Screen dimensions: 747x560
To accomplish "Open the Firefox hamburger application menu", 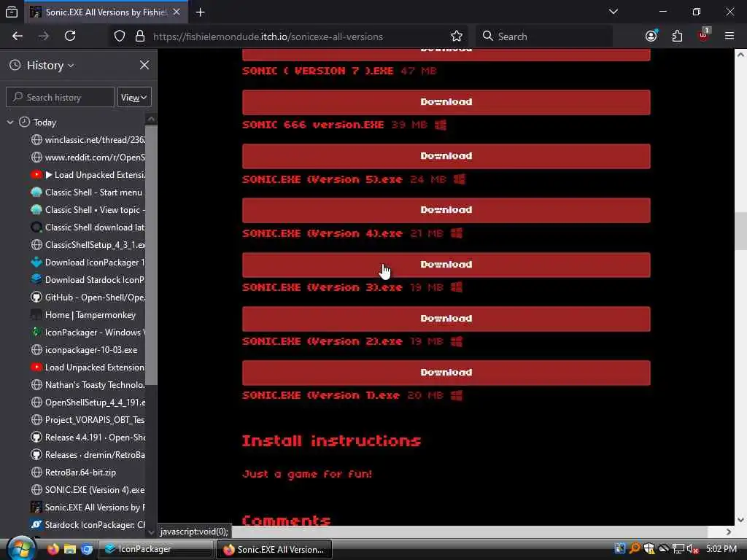I will click(729, 36).
